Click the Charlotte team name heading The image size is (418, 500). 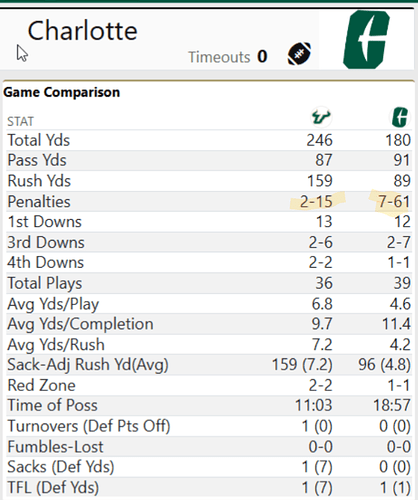point(82,31)
